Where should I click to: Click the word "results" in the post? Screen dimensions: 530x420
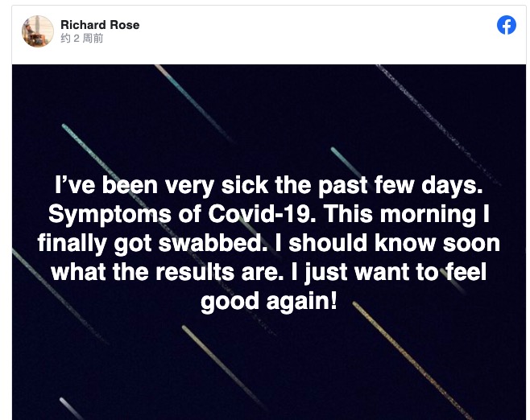(x=195, y=272)
